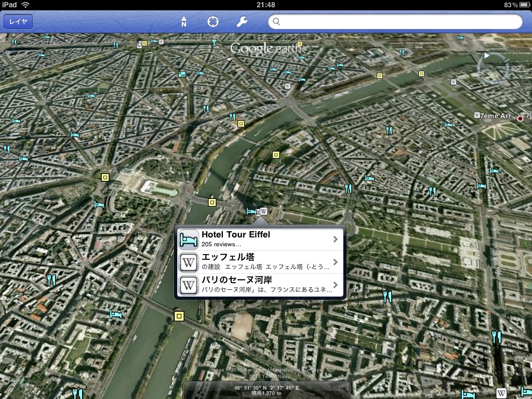
Task: Open the レイヤ layers menu
Action: (x=18, y=21)
